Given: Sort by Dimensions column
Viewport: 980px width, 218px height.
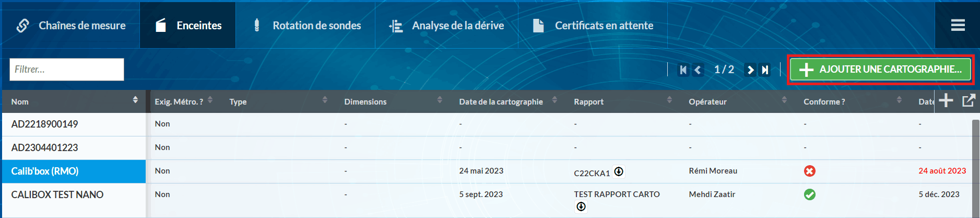Looking at the screenshot, I should [x=440, y=99].
